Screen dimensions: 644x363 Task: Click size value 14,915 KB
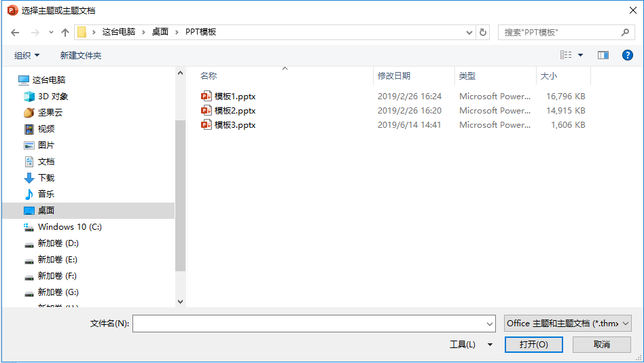(x=566, y=111)
